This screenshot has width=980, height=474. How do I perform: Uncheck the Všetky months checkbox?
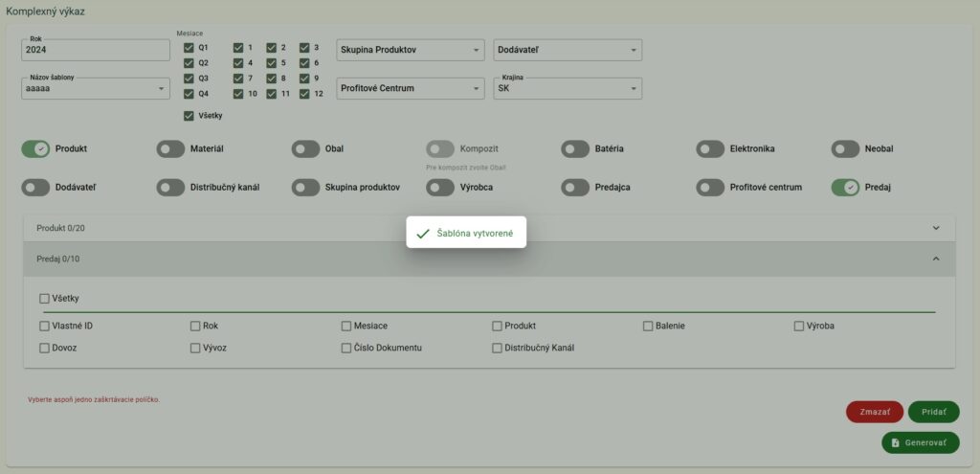click(189, 116)
